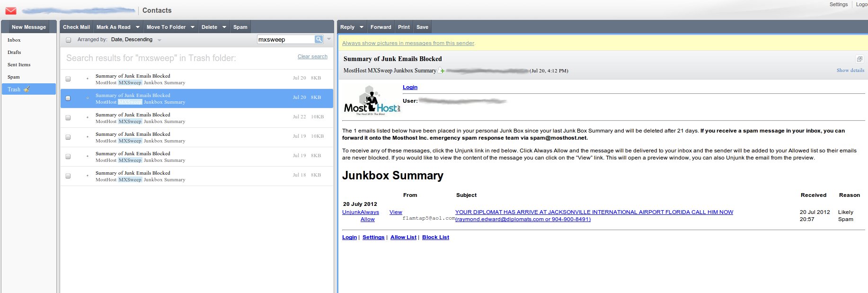Click the search magnifier icon button
This screenshot has width=868, height=293.
coord(319,39)
